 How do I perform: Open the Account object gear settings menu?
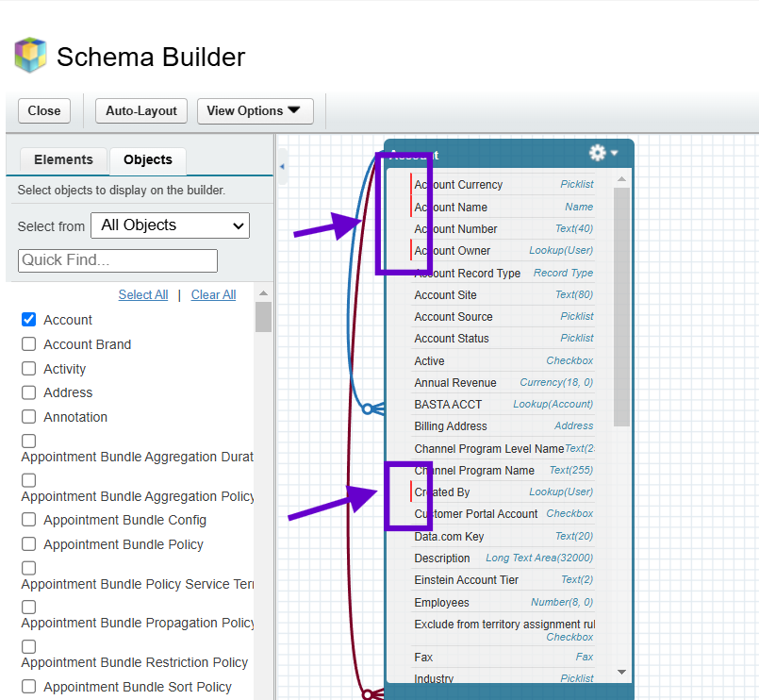603,153
